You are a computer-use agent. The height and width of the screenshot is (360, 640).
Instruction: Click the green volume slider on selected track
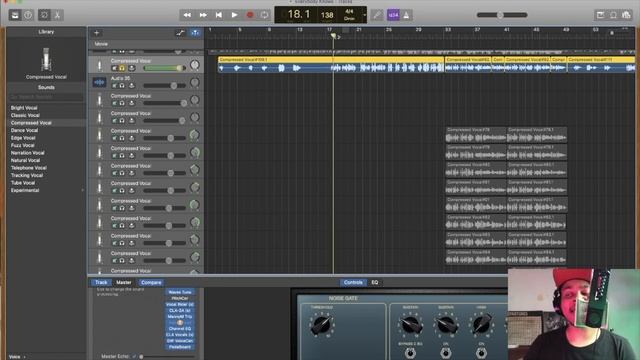pos(164,68)
